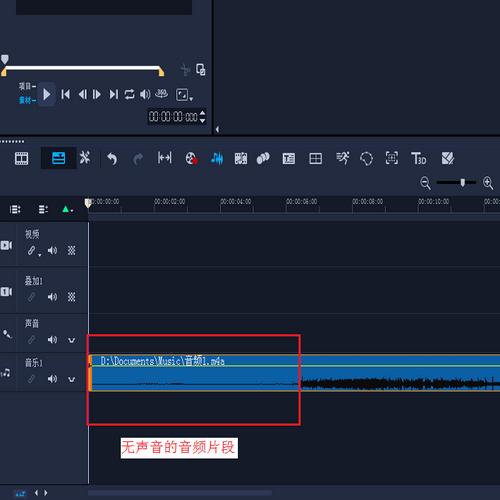Click the 视频 track camera icon
The image size is (500, 500).
6,245
